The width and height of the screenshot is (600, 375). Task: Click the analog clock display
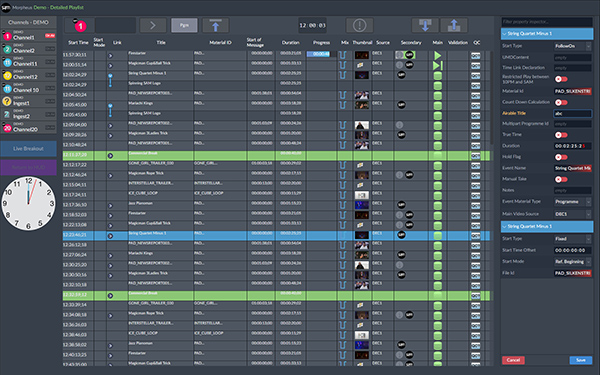click(28, 203)
